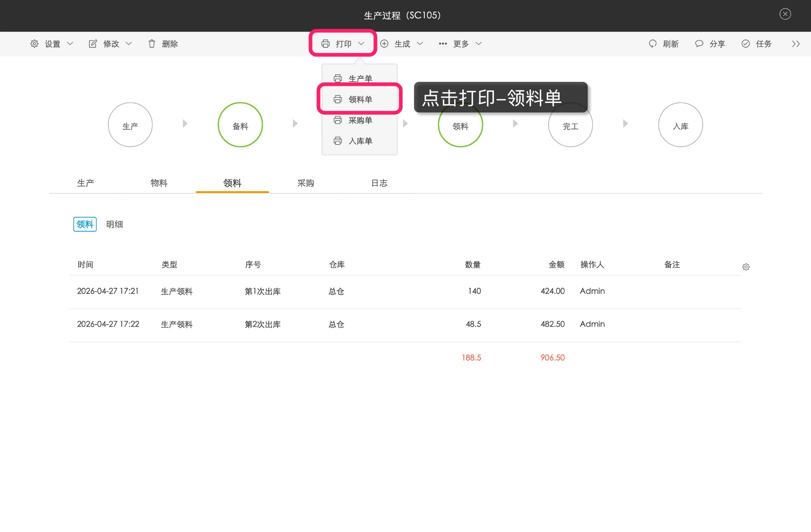
Task: Click the 任务 button label
Action: (764, 44)
